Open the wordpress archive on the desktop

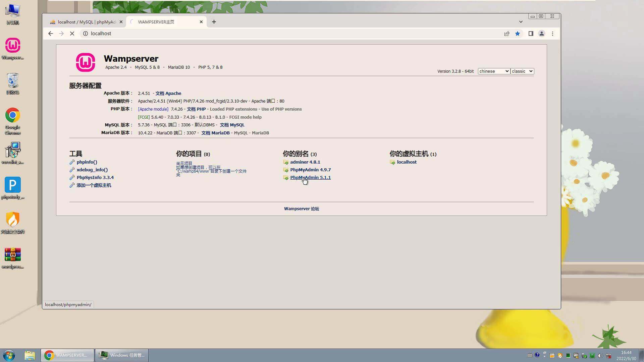[x=13, y=258]
